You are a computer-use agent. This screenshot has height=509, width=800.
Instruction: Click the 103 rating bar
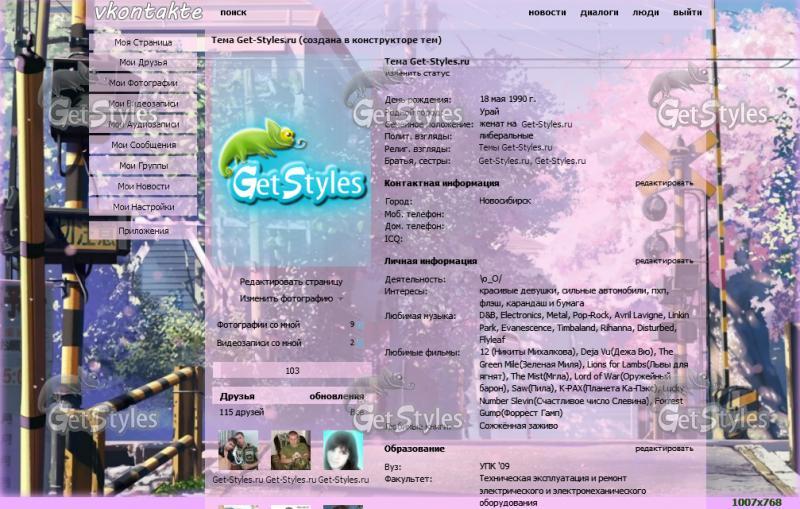tap(292, 371)
